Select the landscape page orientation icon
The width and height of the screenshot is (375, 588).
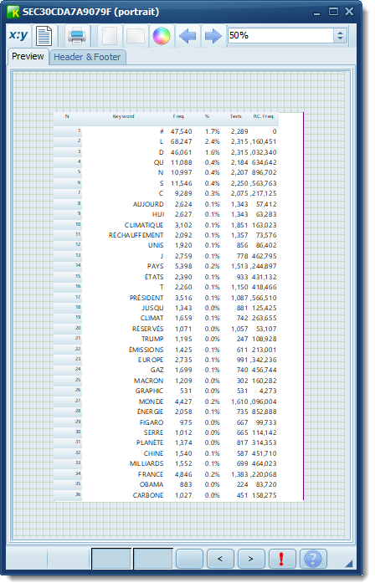pos(136,36)
